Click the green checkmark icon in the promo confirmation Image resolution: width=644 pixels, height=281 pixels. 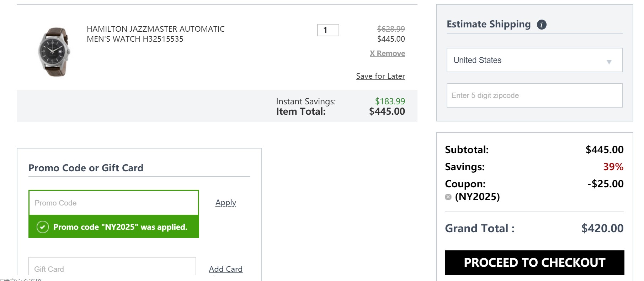[x=43, y=227]
